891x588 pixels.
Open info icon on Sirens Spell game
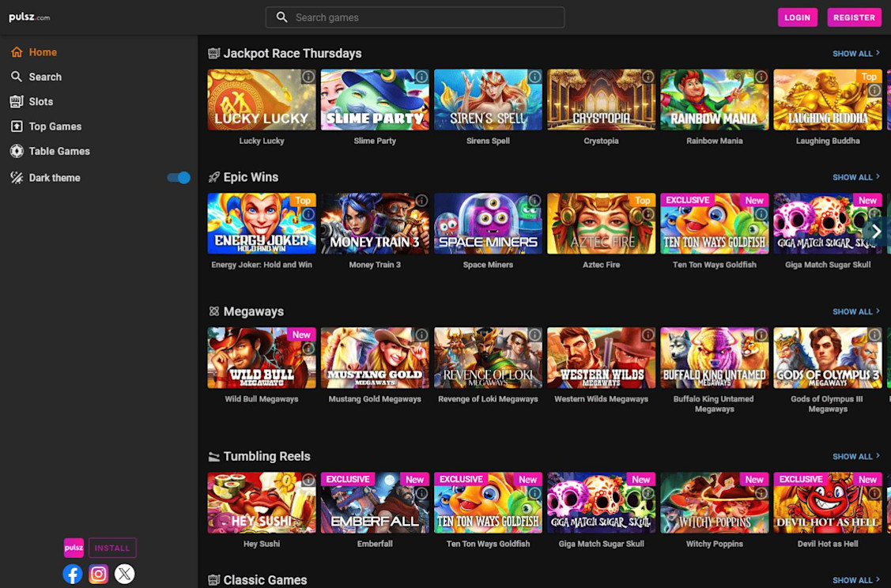coord(534,77)
